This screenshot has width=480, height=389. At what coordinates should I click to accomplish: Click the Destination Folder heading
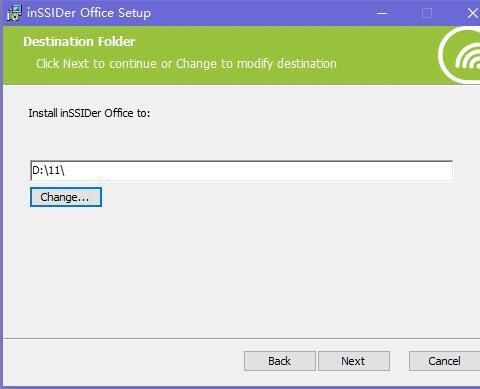coord(79,42)
